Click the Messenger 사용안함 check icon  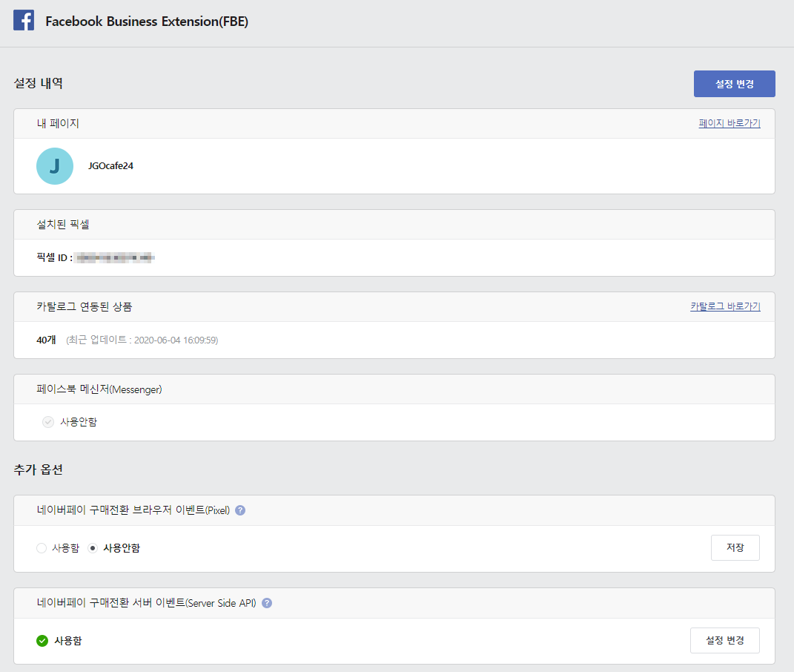coord(48,422)
